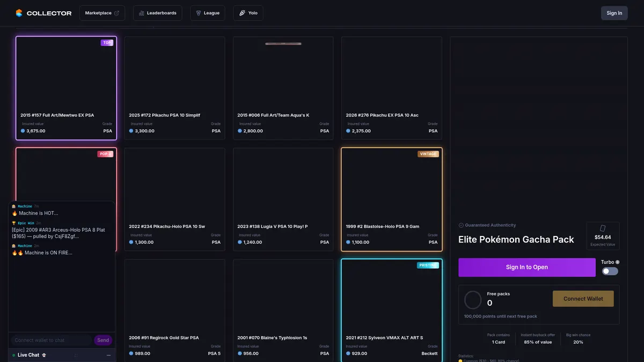Click the Live Chat drag handle dots
The image size is (644, 362).
[76, 355]
